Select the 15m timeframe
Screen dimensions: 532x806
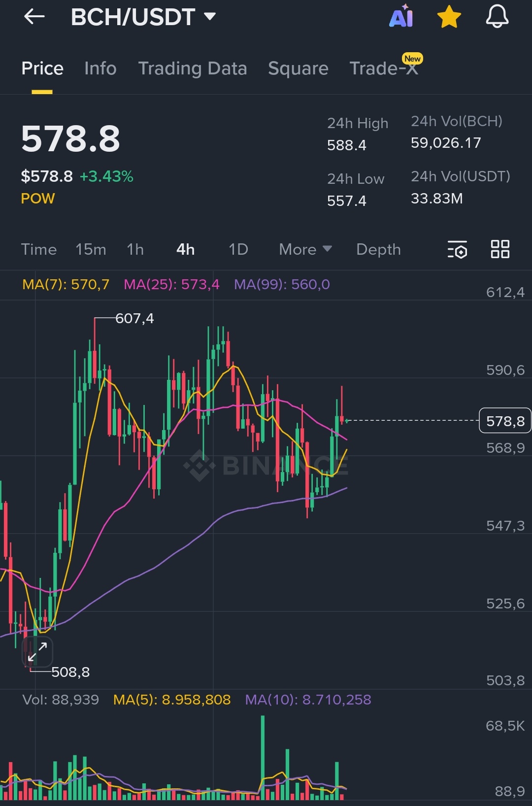click(x=91, y=249)
